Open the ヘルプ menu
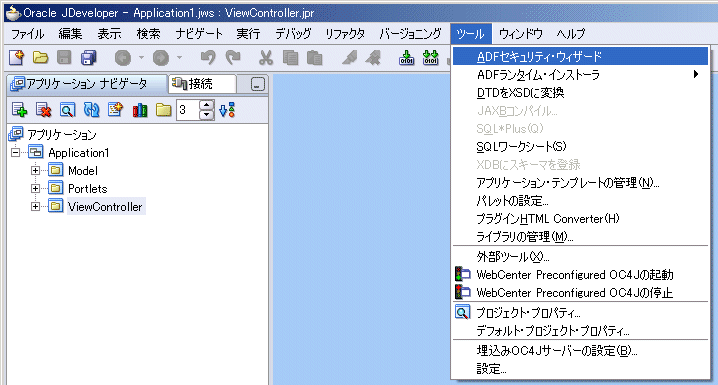This screenshot has width=718, height=385. [571, 34]
